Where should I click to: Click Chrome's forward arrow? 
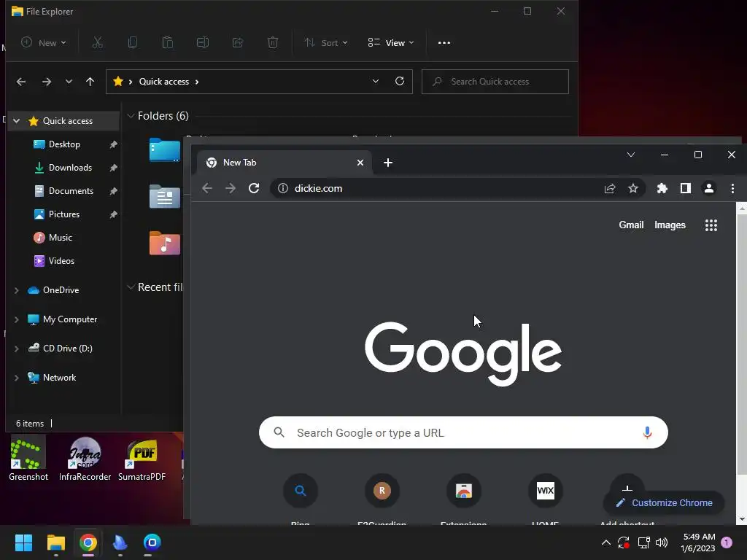coord(231,188)
